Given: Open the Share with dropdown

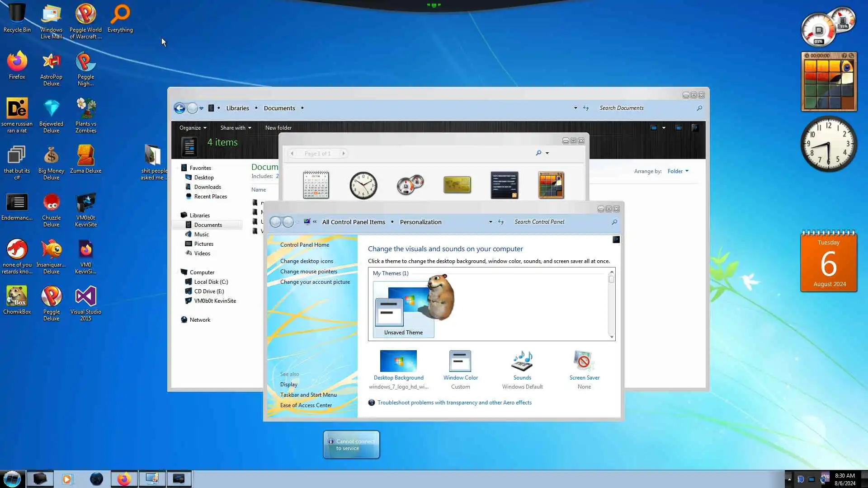Looking at the screenshot, I should click(x=236, y=128).
